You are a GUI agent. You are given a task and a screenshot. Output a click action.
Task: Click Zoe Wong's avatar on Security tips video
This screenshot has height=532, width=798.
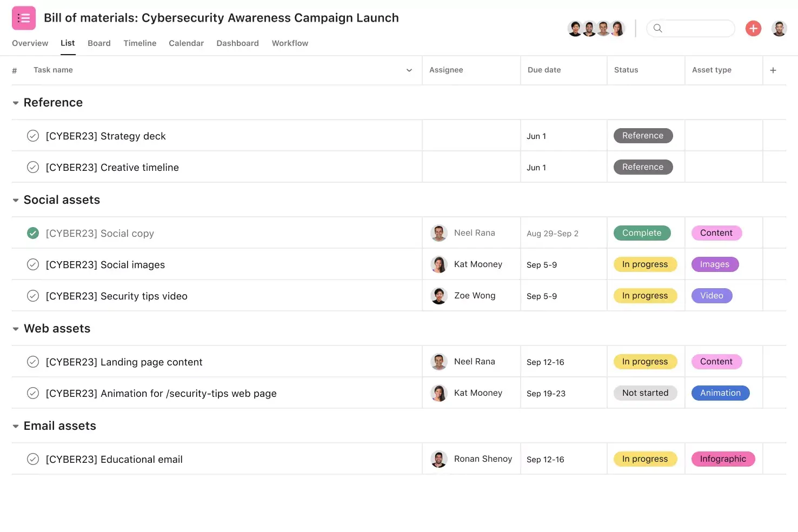[x=438, y=296]
